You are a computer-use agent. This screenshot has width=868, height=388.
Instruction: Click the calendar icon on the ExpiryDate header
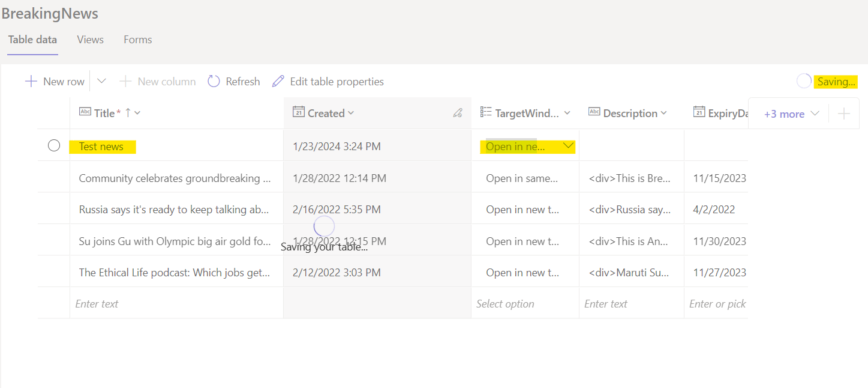699,112
